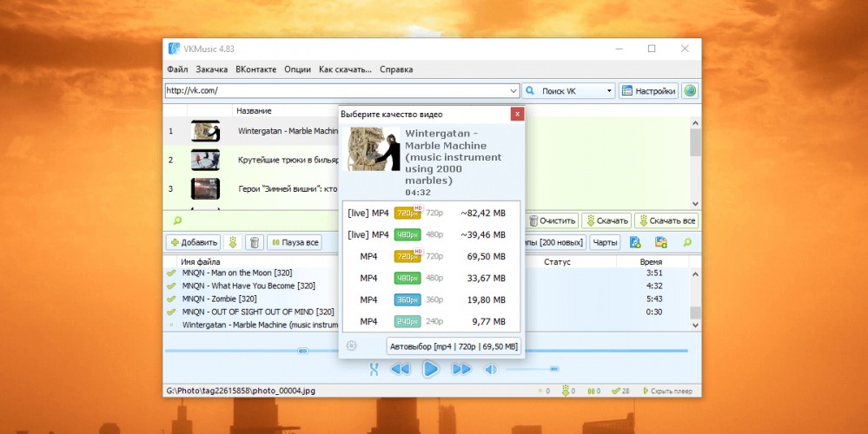Open the Поиск VK dropdown arrow
The height and width of the screenshot is (434, 868).
coord(609,91)
